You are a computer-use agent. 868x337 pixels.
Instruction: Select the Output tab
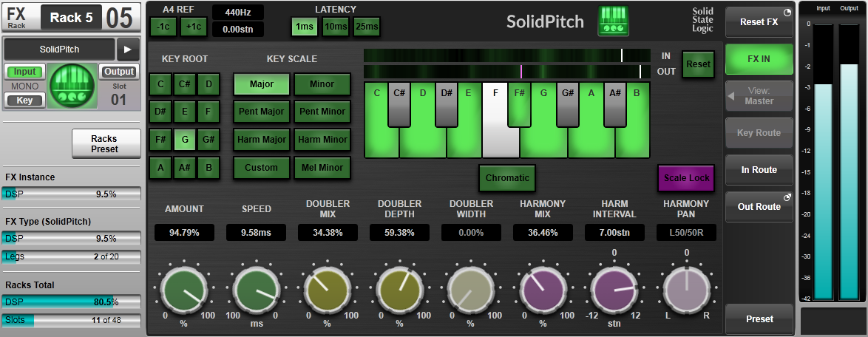click(119, 72)
